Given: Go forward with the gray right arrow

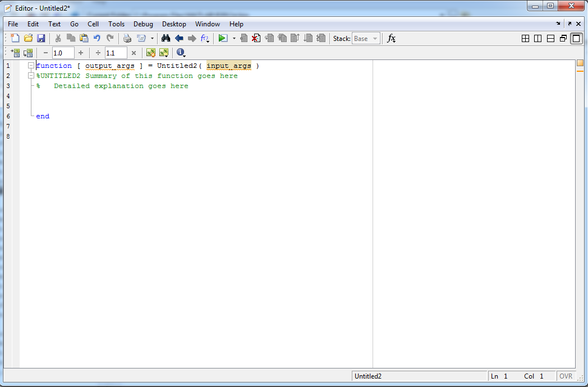Looking at the screenshot, I should coord(192,38).
